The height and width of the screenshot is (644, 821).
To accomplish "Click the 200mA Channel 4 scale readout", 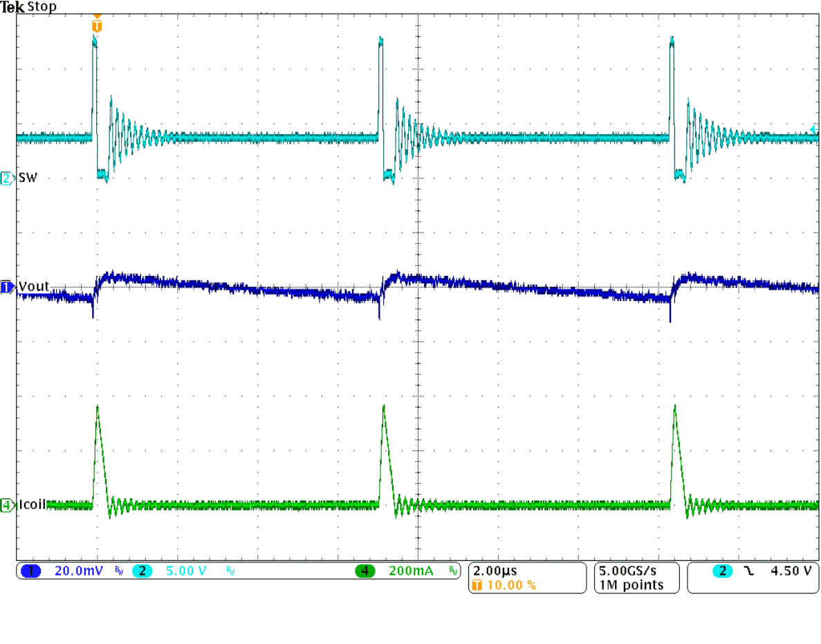I will click(x=410, y=571).
